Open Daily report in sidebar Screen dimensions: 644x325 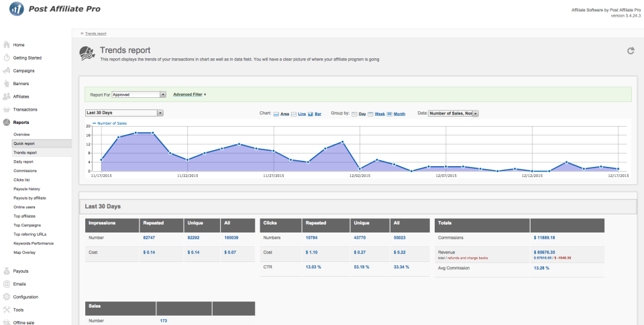coord(23,161)
